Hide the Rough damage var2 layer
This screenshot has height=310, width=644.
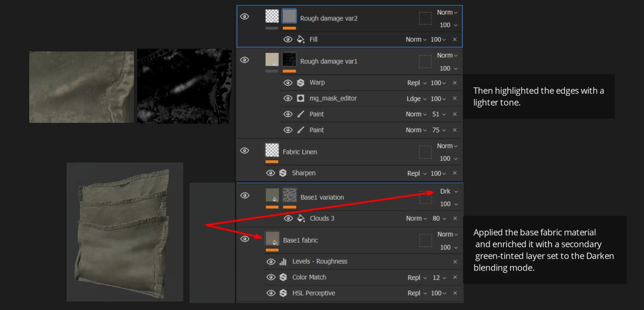click(x=245, y=17)
